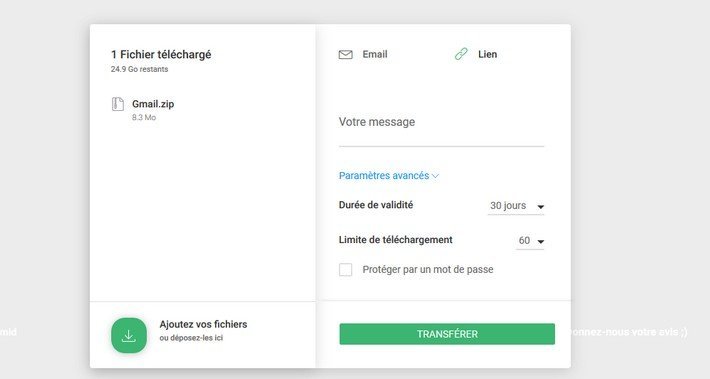Collapse the Paramètres avancés section

click(389, 176)
